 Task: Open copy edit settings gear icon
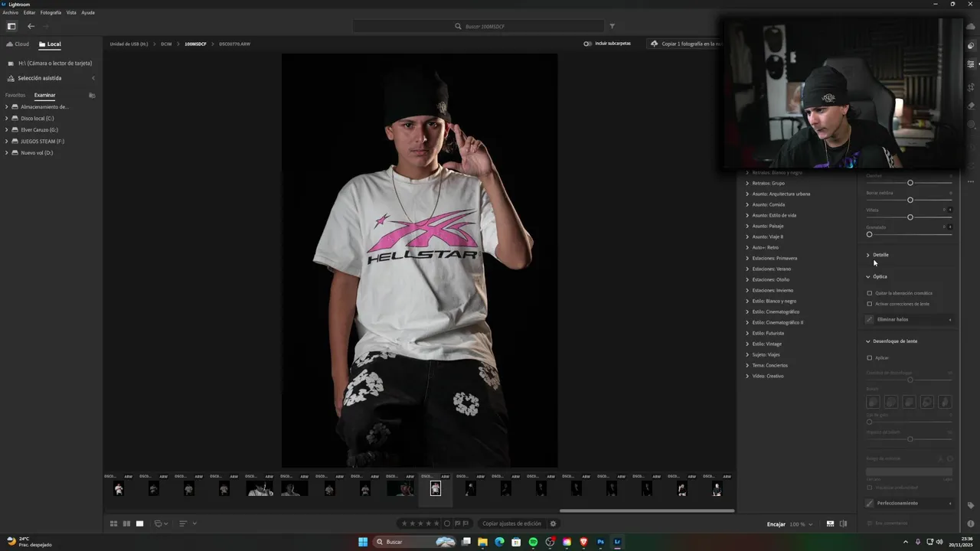(553, 523)
